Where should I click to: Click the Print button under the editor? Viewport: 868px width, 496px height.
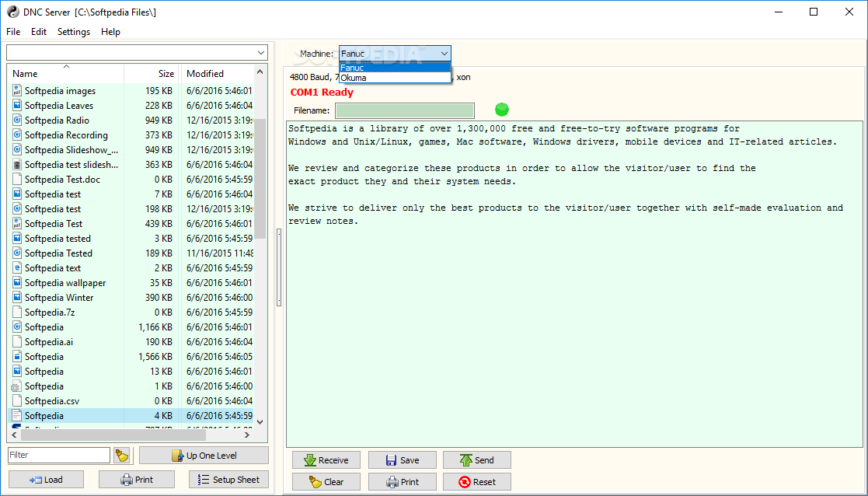[403, 481]
